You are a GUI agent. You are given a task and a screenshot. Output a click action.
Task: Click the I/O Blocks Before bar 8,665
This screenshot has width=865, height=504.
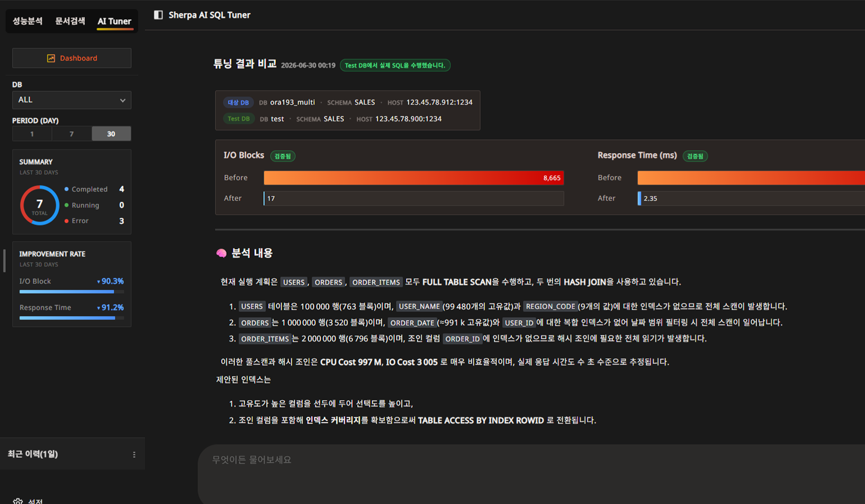[x=414, y=178]
